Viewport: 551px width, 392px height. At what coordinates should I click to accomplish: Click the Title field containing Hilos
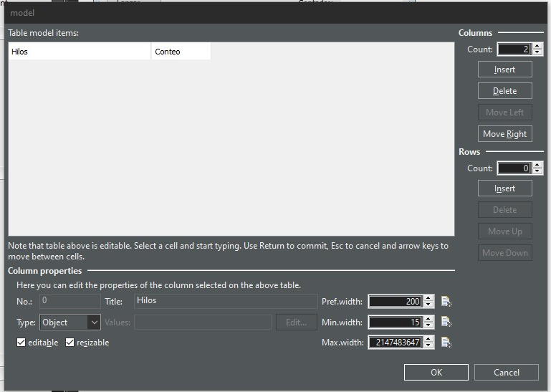tap(224, 301)
